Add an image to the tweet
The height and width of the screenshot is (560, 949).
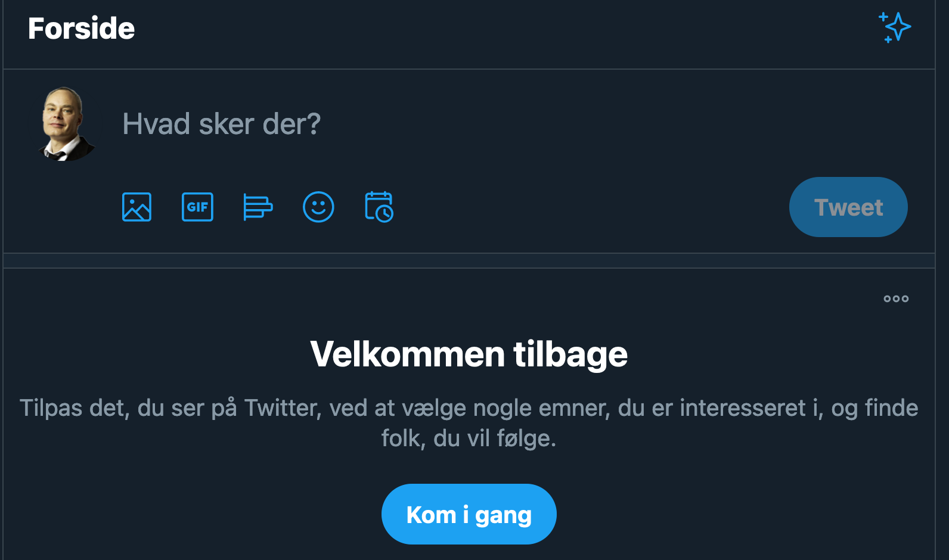point(137,207)
